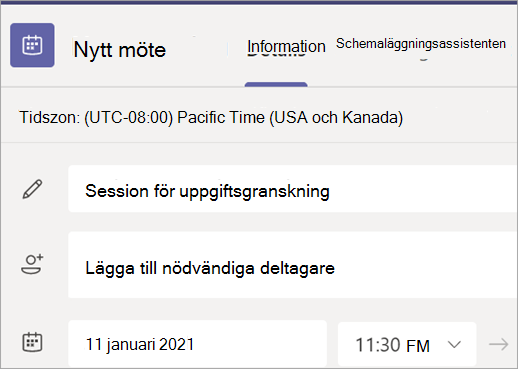The width and height of the screenshot is (518, 369).
Task: Open the Tidszon time zone selector
Action: 211,117
